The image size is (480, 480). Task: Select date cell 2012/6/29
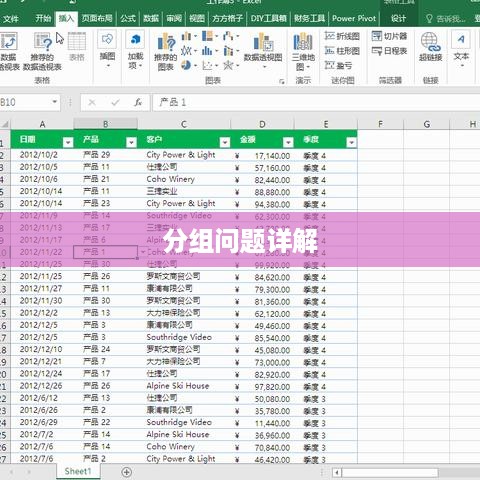coord(42,423)
